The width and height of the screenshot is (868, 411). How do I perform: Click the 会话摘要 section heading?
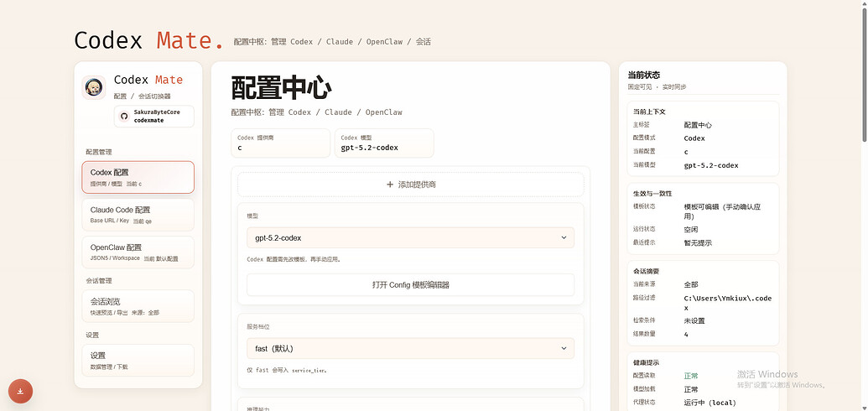point(646,272)
